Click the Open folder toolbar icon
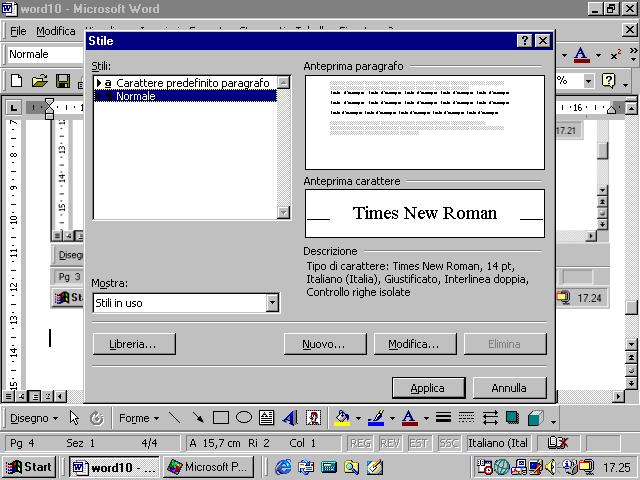The width and height of the screenshot is (640, 480). 40,81
